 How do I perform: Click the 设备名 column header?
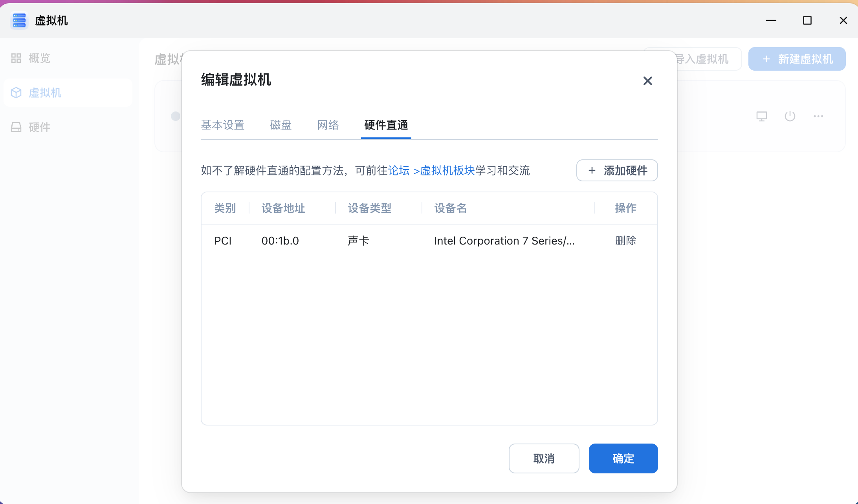[x=450, y=208]
